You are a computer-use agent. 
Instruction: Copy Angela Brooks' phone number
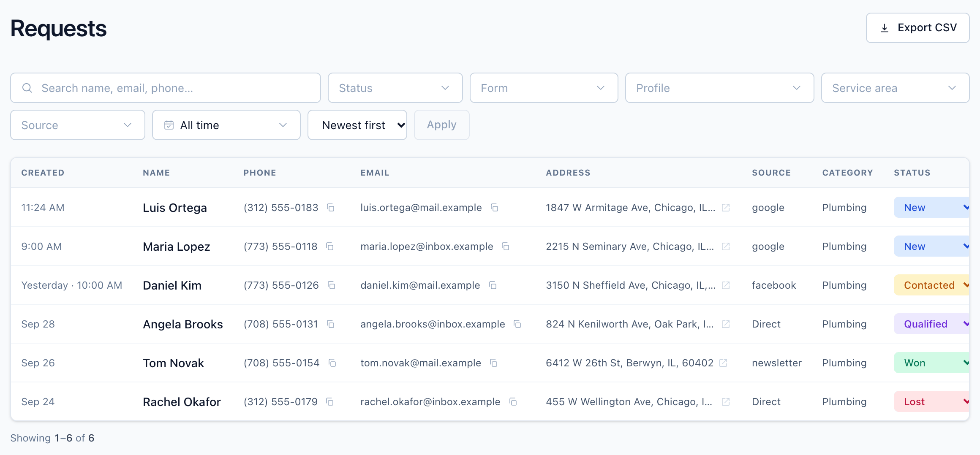coord(331,324)
